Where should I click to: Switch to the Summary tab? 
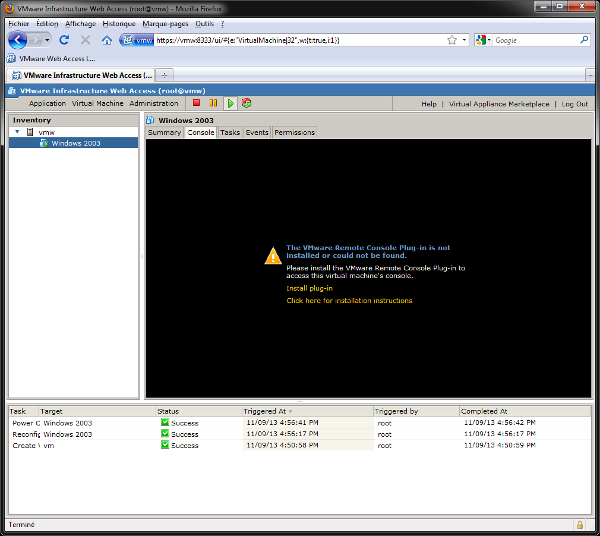(164, 132)
